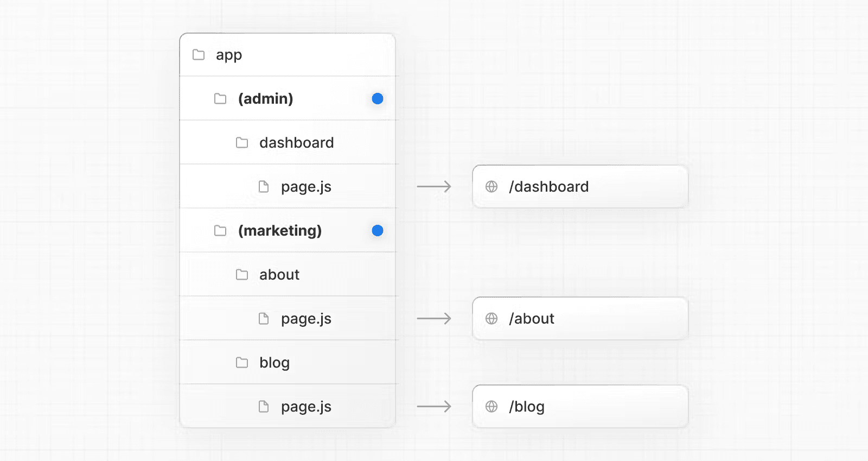Click the globe icon beside /blog

pos(492,407)
